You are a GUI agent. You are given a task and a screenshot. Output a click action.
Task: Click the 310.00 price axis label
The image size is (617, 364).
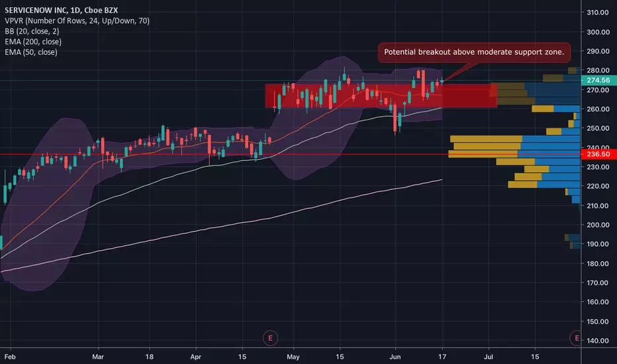[598, 13]
